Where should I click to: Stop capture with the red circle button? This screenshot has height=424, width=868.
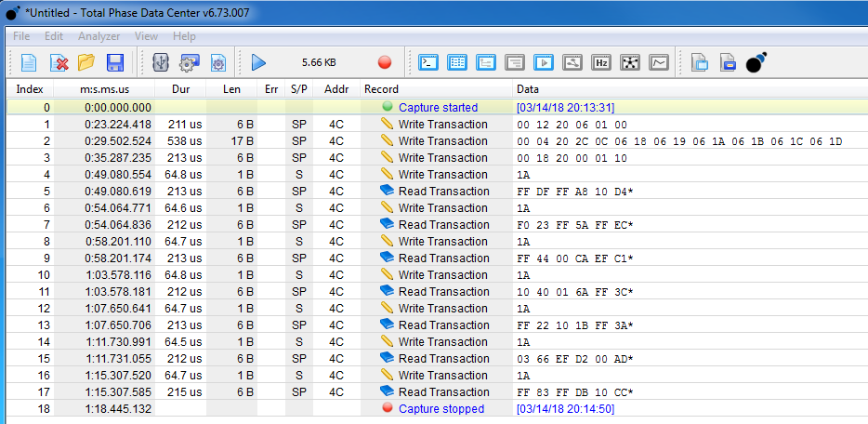385,62
